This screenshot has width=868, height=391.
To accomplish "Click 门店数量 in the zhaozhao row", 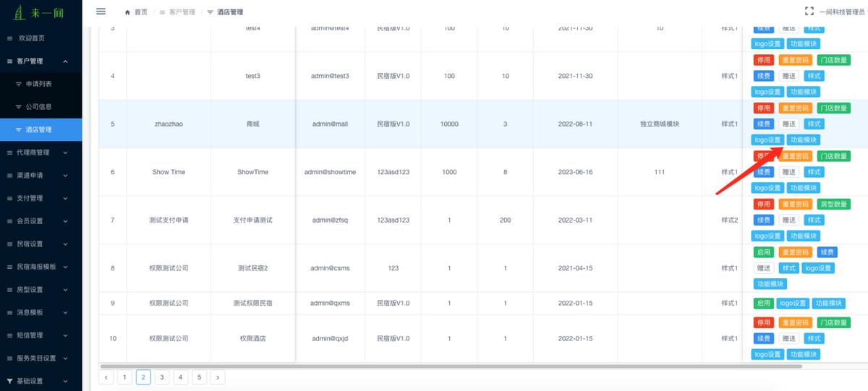I will [834, 108].
